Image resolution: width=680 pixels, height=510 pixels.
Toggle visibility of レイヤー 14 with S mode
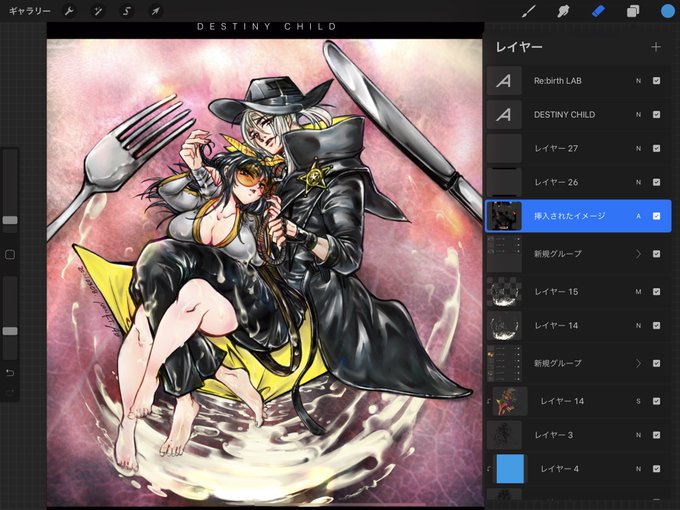[x=657, y=401]
